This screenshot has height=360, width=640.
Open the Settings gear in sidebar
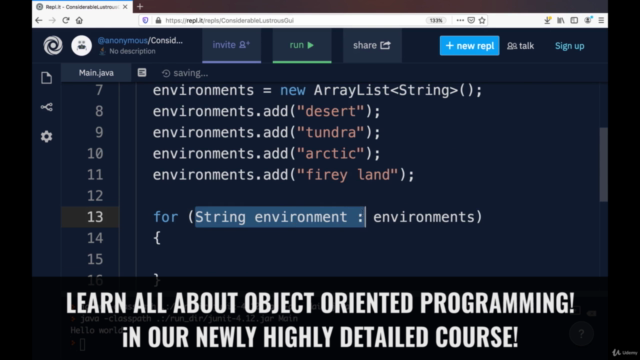[x=47, y=136]
